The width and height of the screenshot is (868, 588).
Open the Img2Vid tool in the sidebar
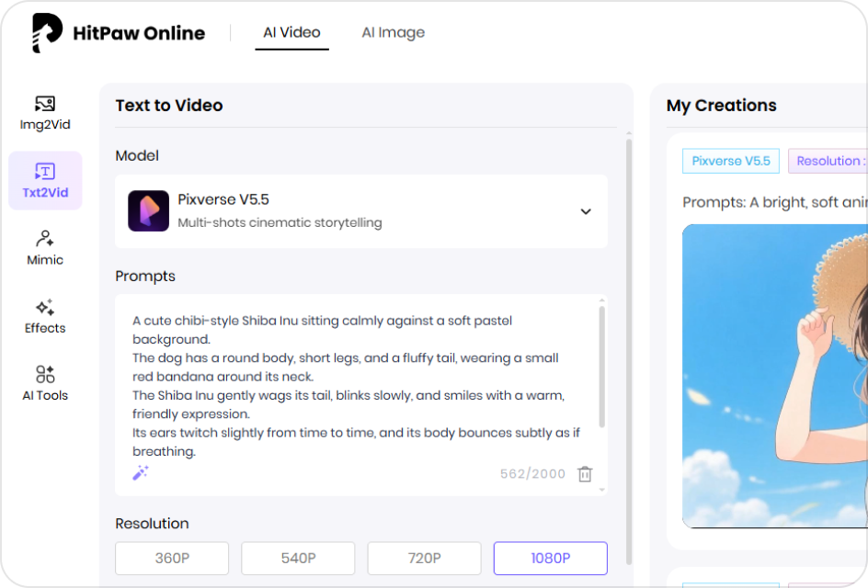pyautogui.click(x=45, y=111)
